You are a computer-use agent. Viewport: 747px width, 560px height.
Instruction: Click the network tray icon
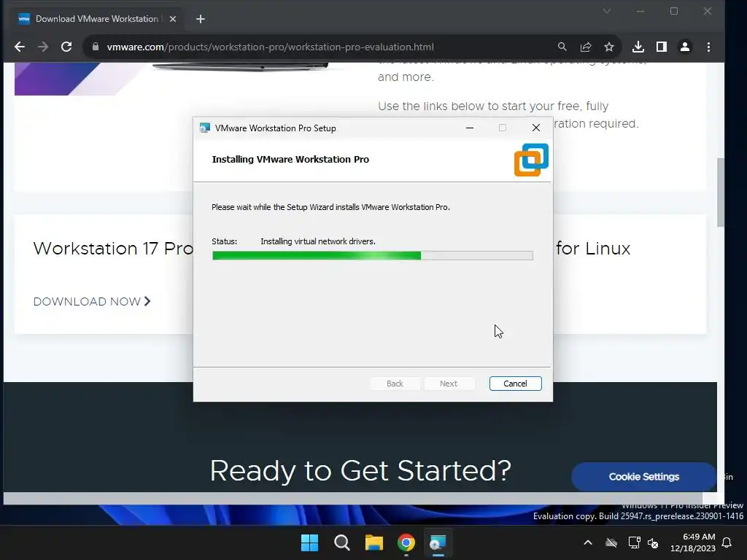click(x=634, y=542)
